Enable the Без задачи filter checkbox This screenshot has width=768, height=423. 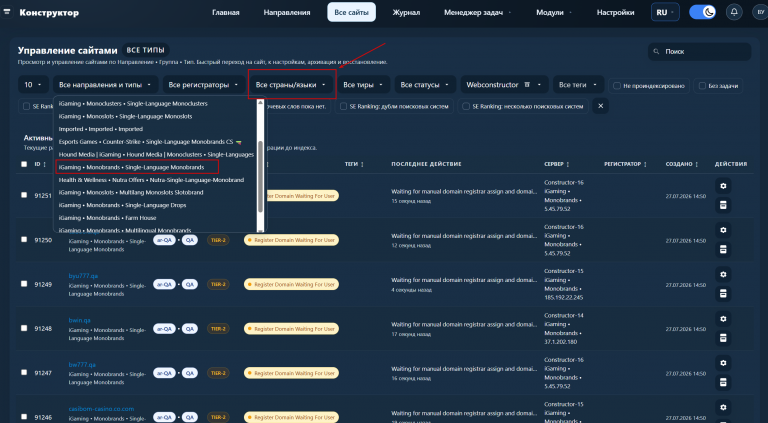pyautogui.click(x=702, y=86)
